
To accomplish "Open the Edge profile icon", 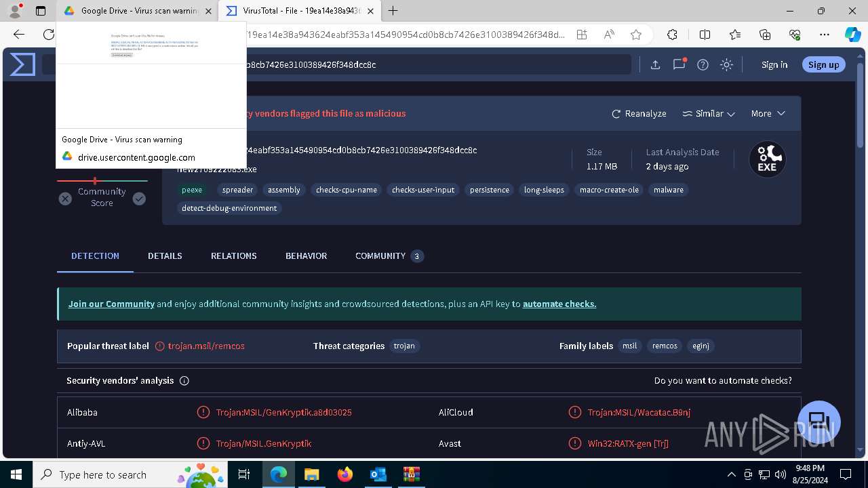I will click(x=15, y=11).
